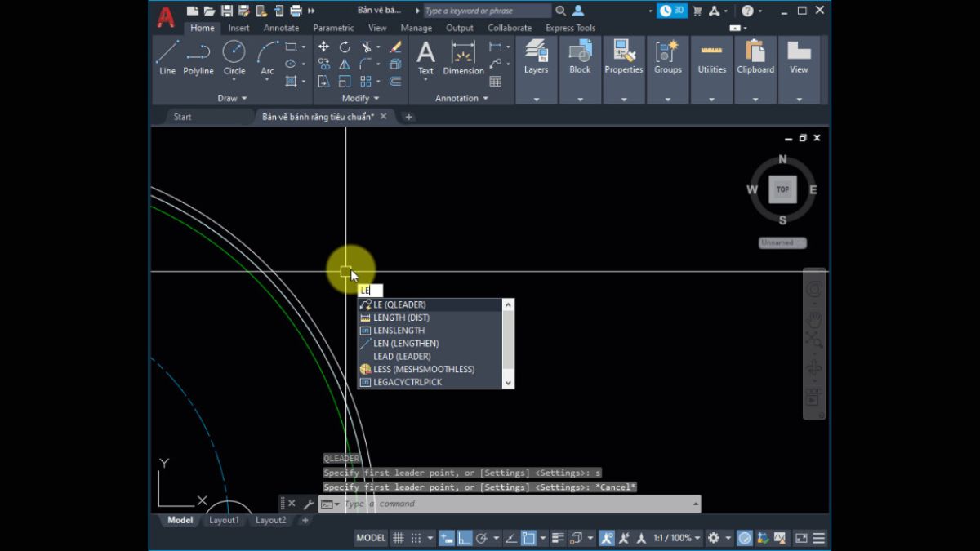Choose LEN (LENGTHEN) suggestion

coord(430,344)
